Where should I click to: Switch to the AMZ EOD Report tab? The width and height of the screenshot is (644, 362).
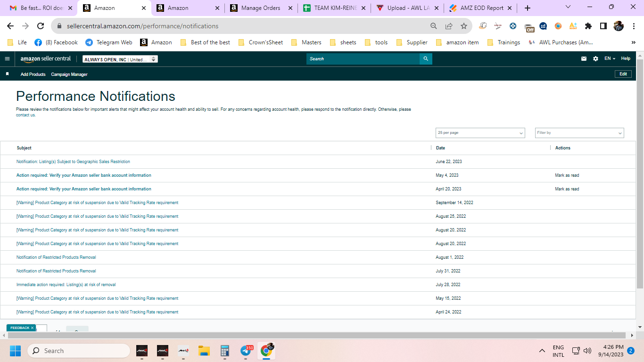click(x=481, y=8)
